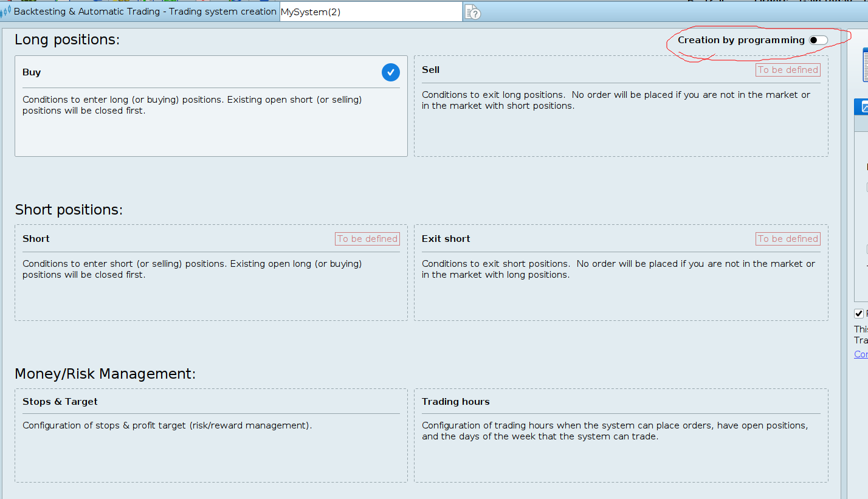Open the Stops & Target configuration card
Image resolution: width=868 pixels, height=499 pixels.
[211, 435]
